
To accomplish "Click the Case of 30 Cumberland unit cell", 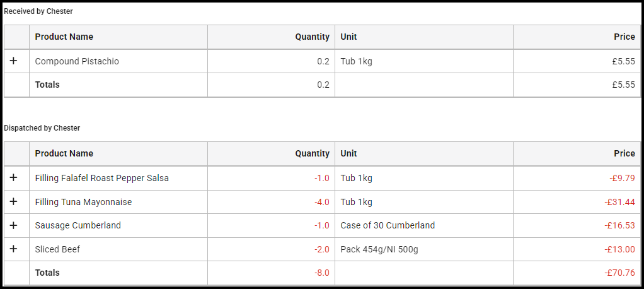I will pos(388,225).
